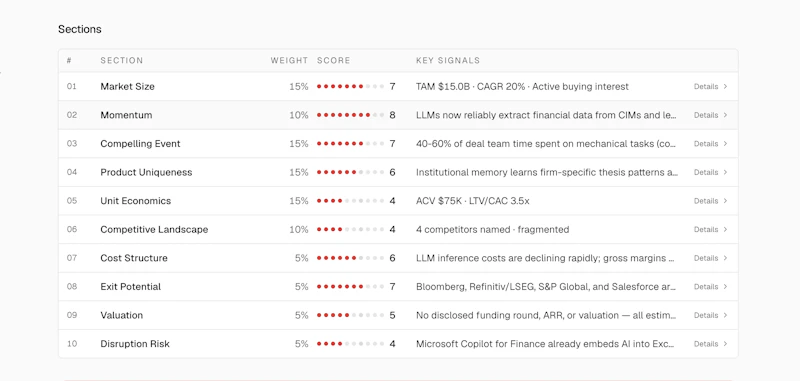Click the SECTION column header
This screenshot has height=381, width=800.
pyautogui.click(x=121, y=60)
